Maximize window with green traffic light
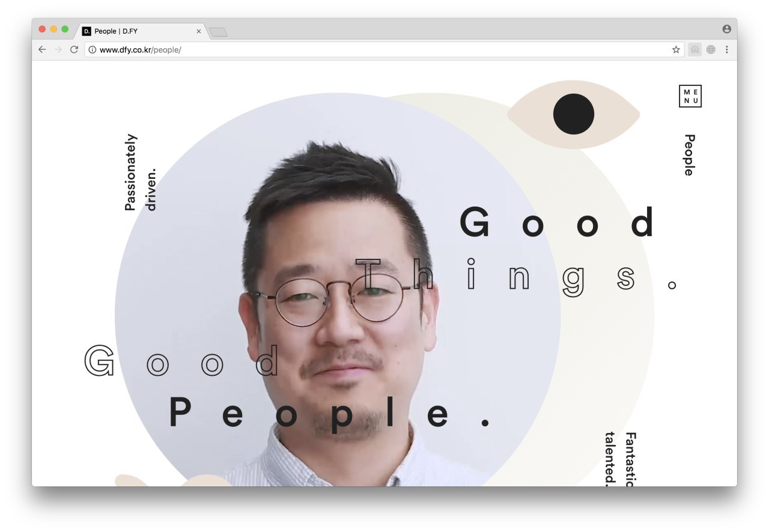Image resolution: width=769 pixels, height=532 pixels. (x=65, y=29)
